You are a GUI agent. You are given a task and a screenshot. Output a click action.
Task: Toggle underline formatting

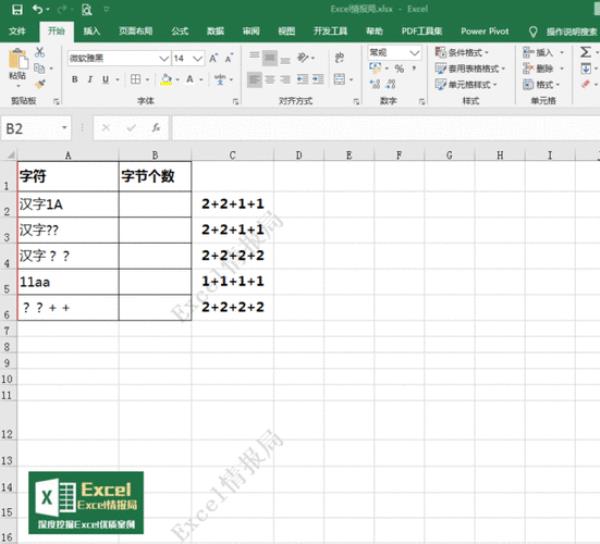tap(105, 79)
